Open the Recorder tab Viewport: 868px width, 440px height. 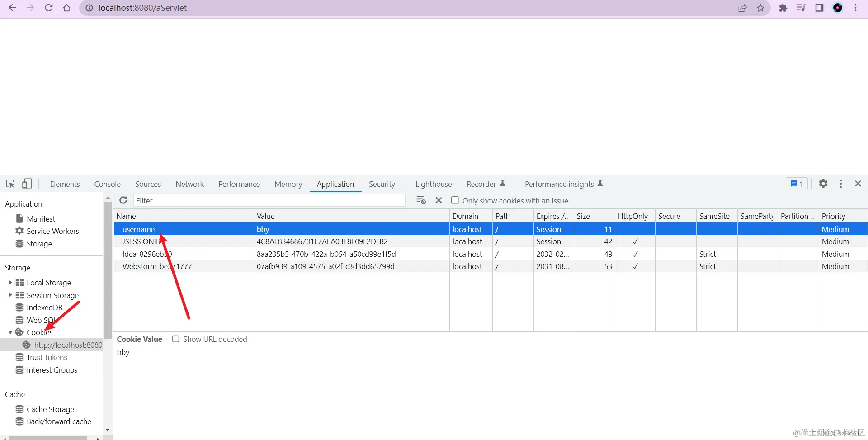click(486, 184)
